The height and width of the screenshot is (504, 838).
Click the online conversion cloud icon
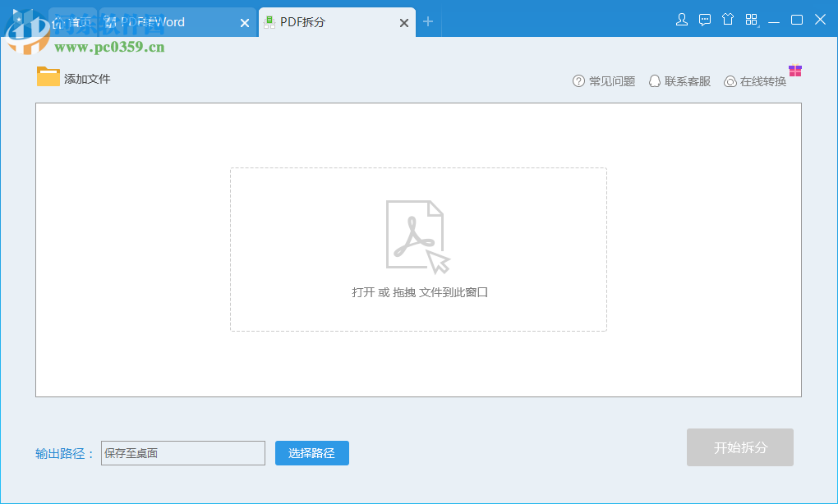[730, 82]
